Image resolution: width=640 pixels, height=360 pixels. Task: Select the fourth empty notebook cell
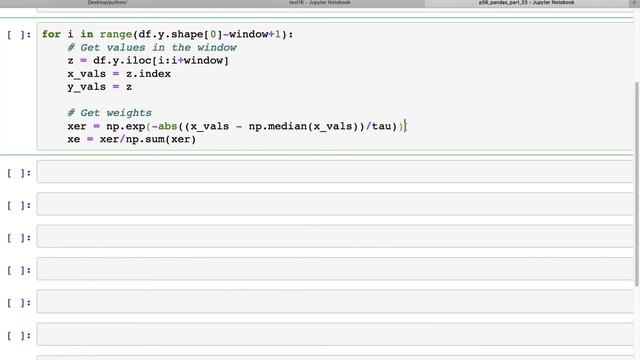335,269
